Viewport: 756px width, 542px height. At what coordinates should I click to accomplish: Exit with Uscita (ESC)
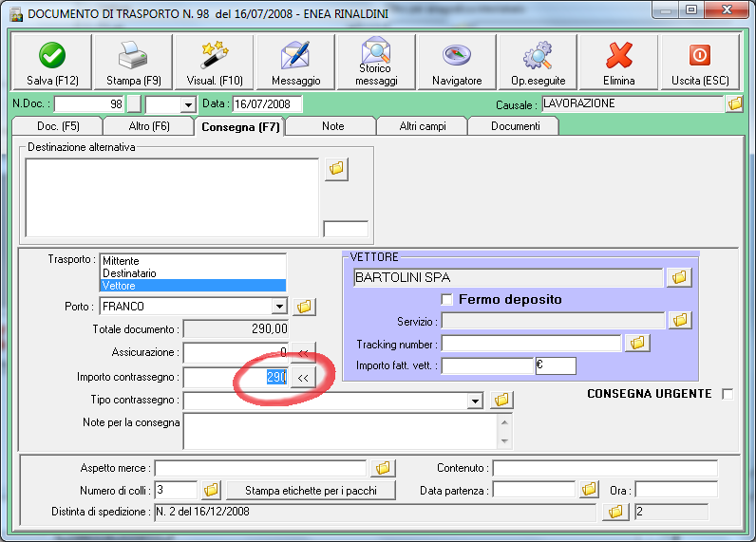[700, 62]
